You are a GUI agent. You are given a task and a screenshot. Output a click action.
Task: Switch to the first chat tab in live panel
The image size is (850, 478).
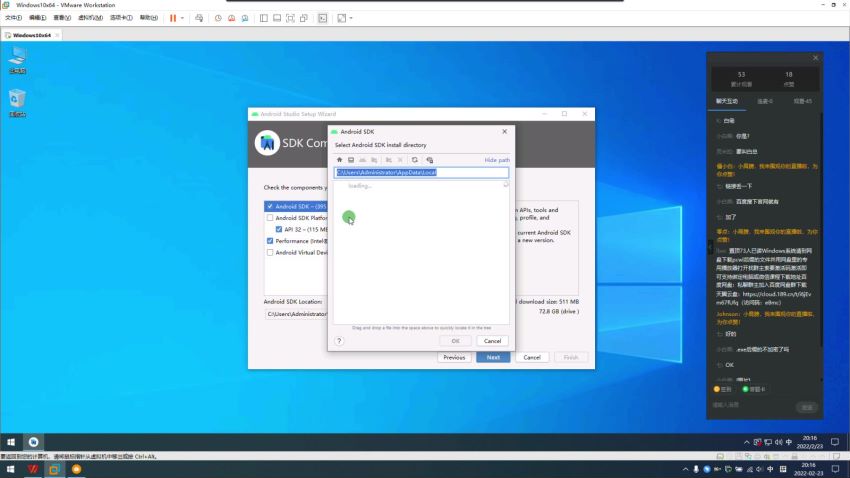727,101
